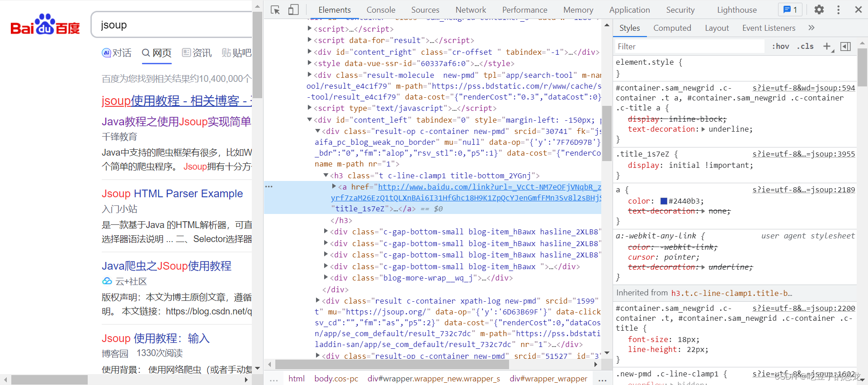Select body.cos-pc in the breadcrumb
The image size is (868, 385).
(336, 379)
